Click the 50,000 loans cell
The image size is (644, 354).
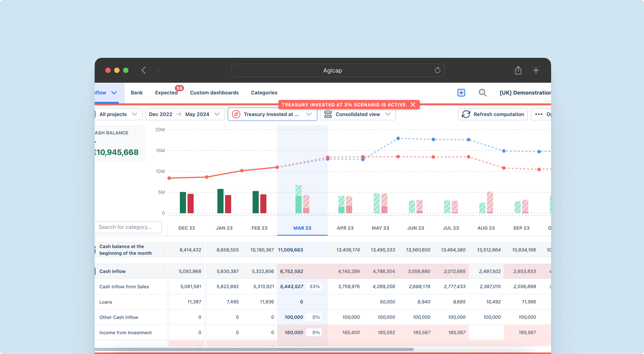point(387,302)
